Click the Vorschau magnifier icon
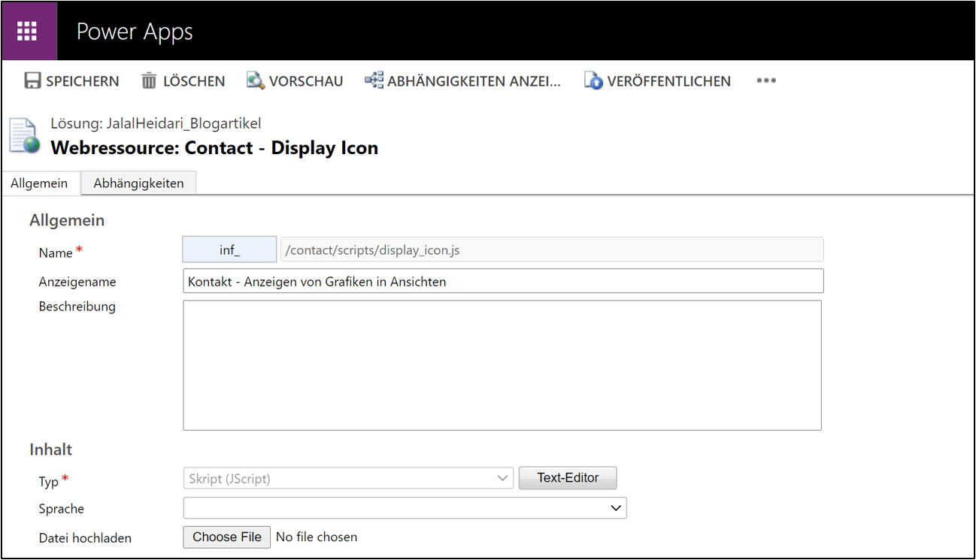The image size is (976, 560). 256,80
